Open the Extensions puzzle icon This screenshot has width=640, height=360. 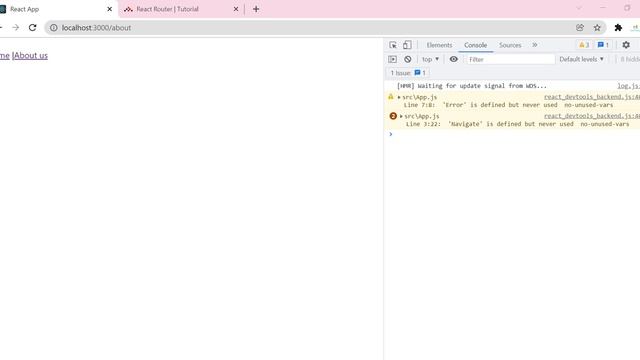(x=618, y=28)
